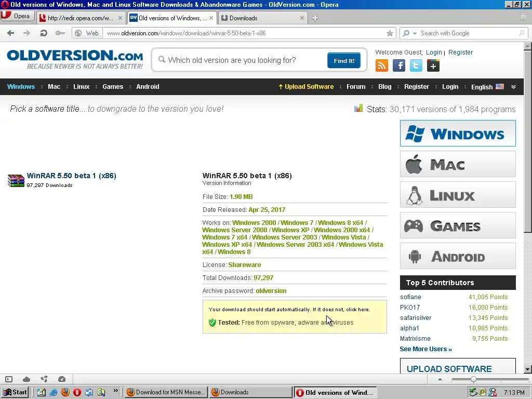Open contributor sofiane profile
Screen dimensions: 532x399
point(410,297)
